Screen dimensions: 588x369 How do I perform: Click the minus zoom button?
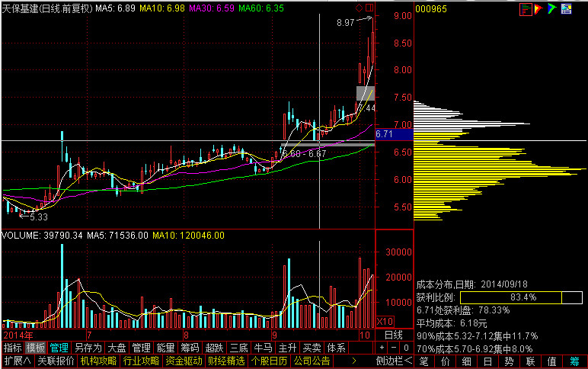pyautogui.click(x=395, y=348)
